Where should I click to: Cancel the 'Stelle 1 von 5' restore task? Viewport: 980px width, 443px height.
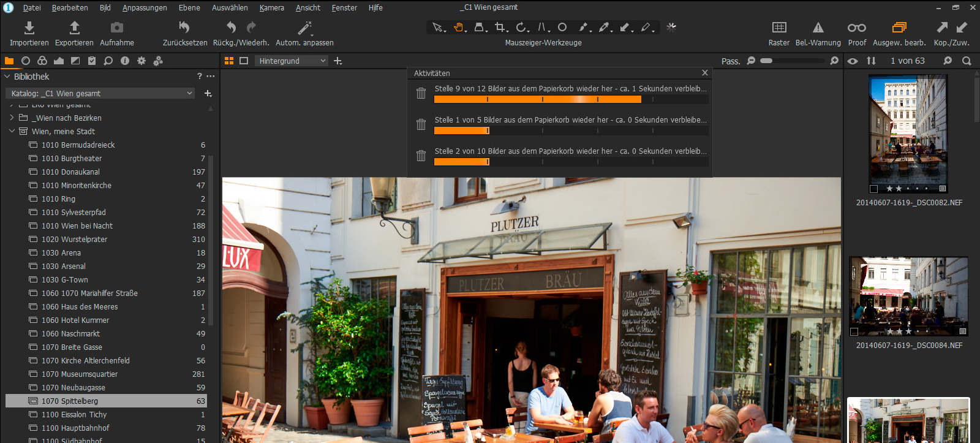coord(421,124)
